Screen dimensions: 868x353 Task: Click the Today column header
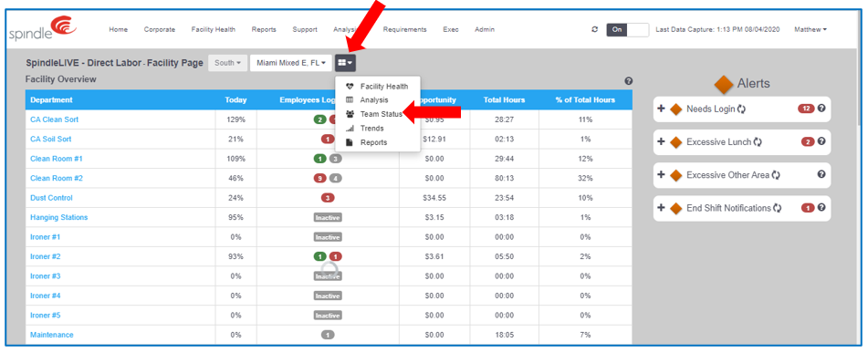235,100
